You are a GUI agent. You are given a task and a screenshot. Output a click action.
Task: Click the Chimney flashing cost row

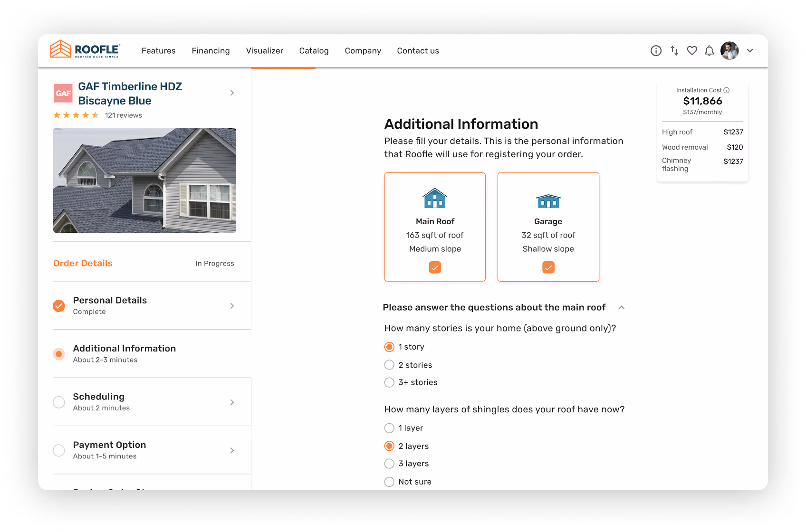click(x=702, y=164)
